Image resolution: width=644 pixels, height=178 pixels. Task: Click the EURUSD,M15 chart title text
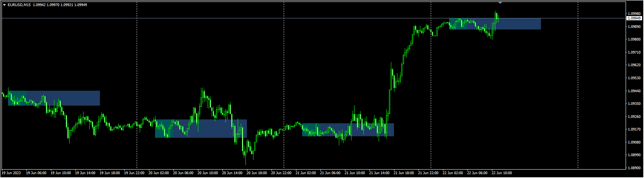point(19,5)
